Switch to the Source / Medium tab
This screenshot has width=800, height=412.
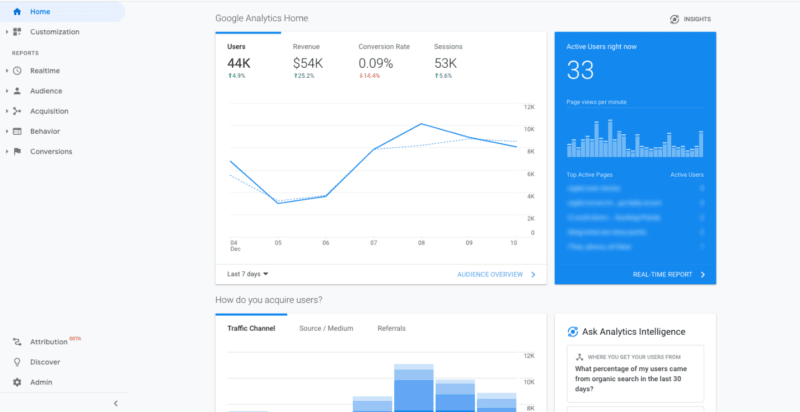coord(326,328)
